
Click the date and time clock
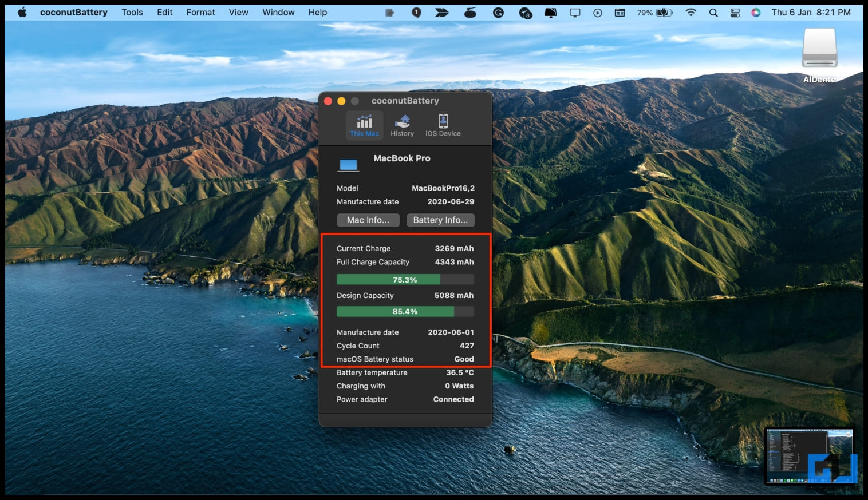[811, 12]
